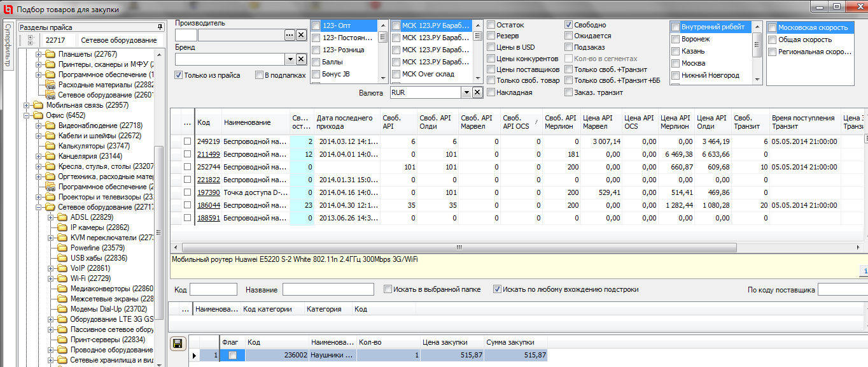Click folder icon of Калькуляторы
868x367 pixels.
click(x=51, y=146)
